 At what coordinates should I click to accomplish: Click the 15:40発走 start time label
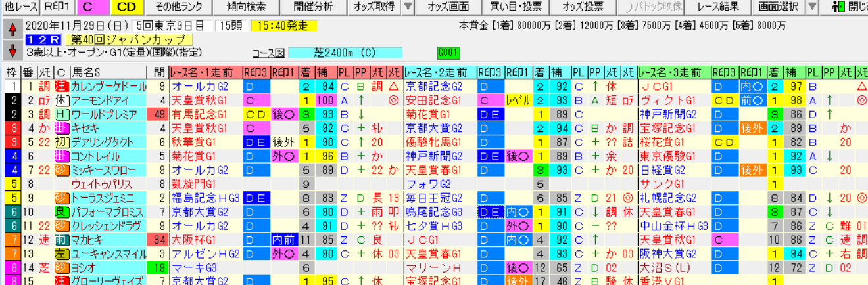pyautogui.click(x=284, y=26)
